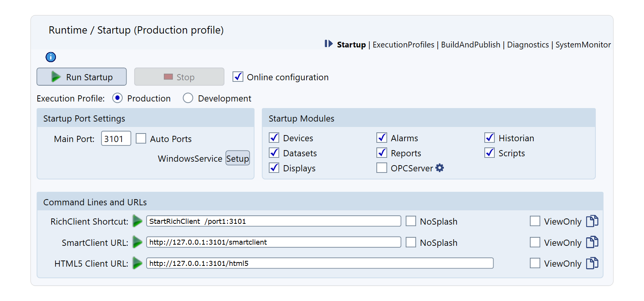Screen dimensions: 644x301
Task: Click the blue info icon
Action: (x=51, y=57)
